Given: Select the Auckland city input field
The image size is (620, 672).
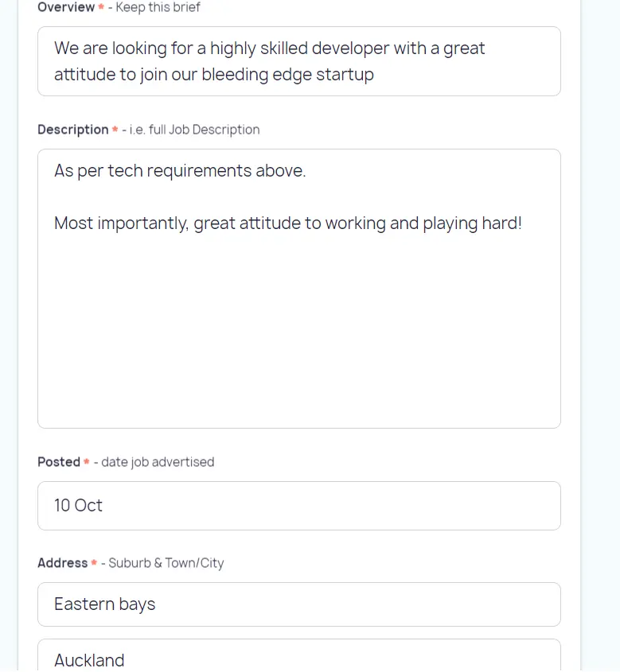Looking at the screenshot, I should pyautogui.click(x=298, y=659).
